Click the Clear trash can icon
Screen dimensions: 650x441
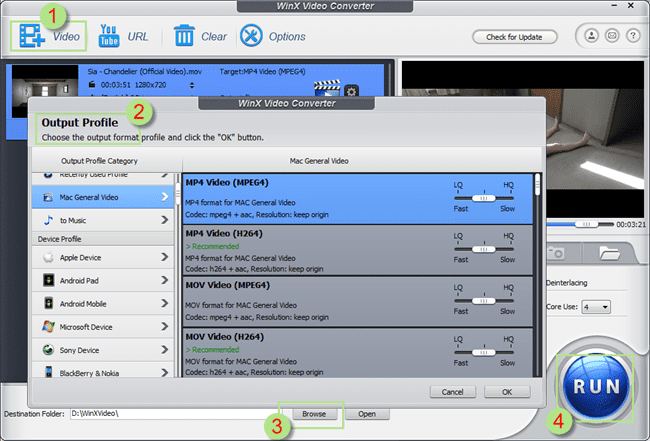(184, 35)
